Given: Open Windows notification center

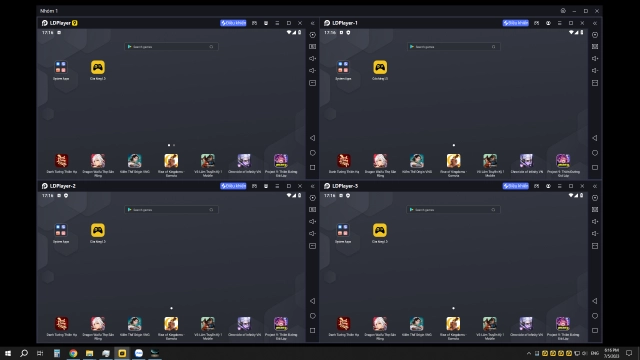Looking at the screenshot, I should click(629, 353).
